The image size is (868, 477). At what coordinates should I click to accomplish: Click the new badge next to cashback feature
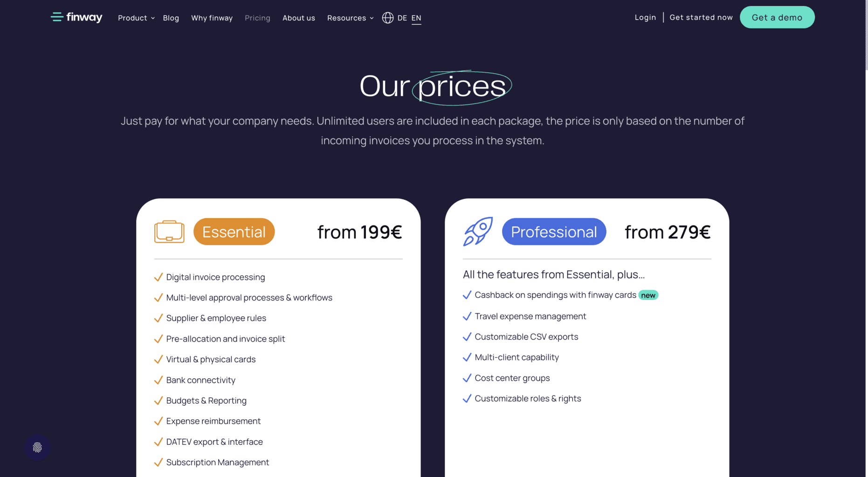coord(648,295)
